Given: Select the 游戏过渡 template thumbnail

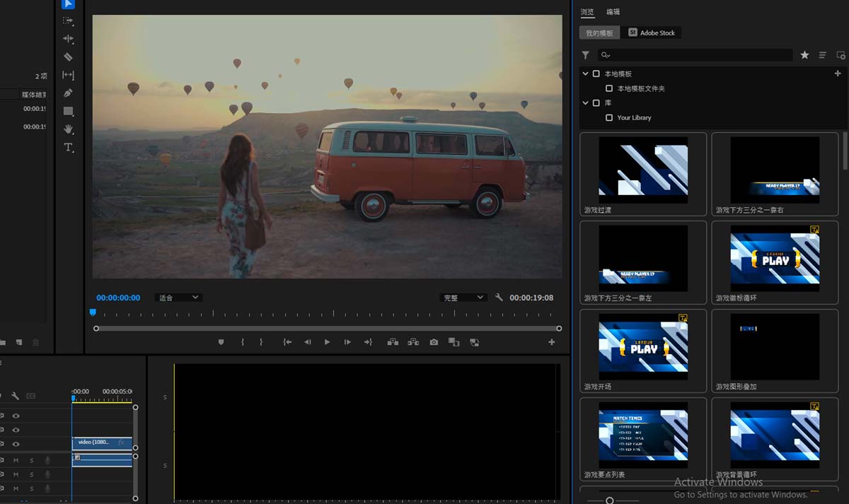Looking at the screenshot, I should pos(643,170).
